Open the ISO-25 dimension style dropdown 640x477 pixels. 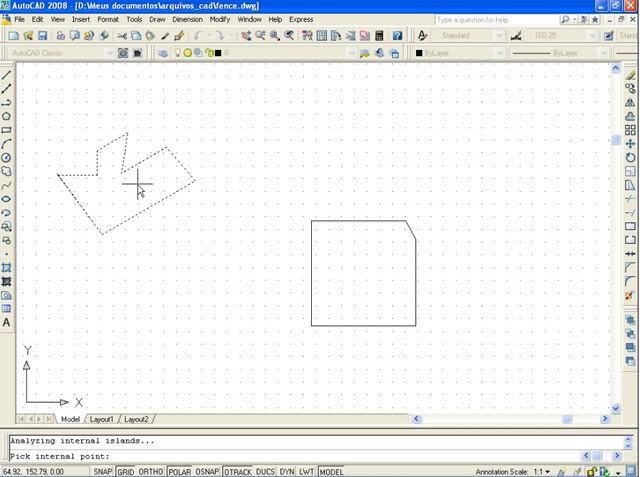click(x=592, y=36)
